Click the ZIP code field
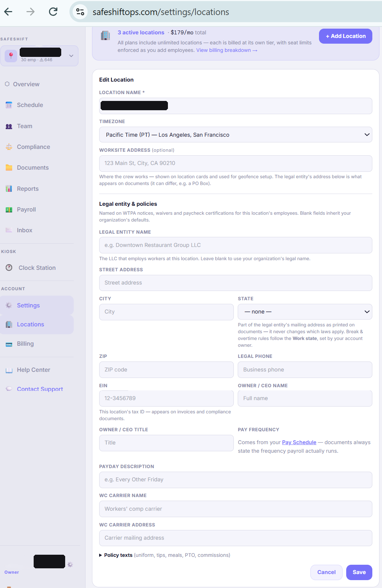Screen dimensions: 382x588 click(x=166, y=370)
